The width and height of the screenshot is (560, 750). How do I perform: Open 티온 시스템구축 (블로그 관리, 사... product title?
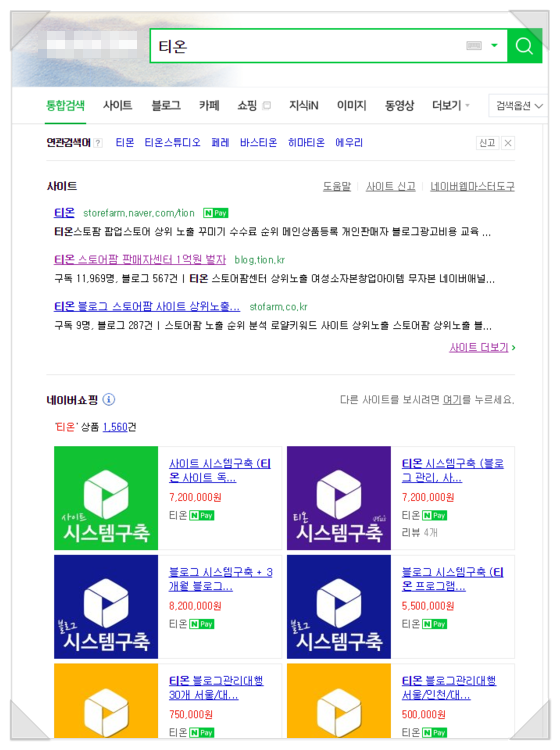pos(453,470)
